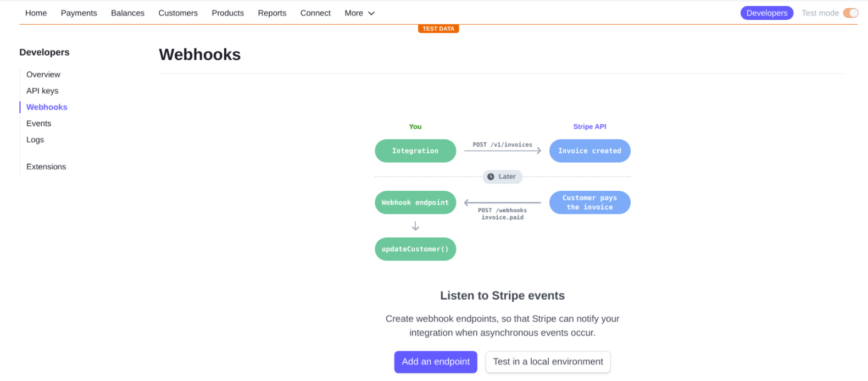
Task: Expand the More menu chevron
Action: [371, 13]
